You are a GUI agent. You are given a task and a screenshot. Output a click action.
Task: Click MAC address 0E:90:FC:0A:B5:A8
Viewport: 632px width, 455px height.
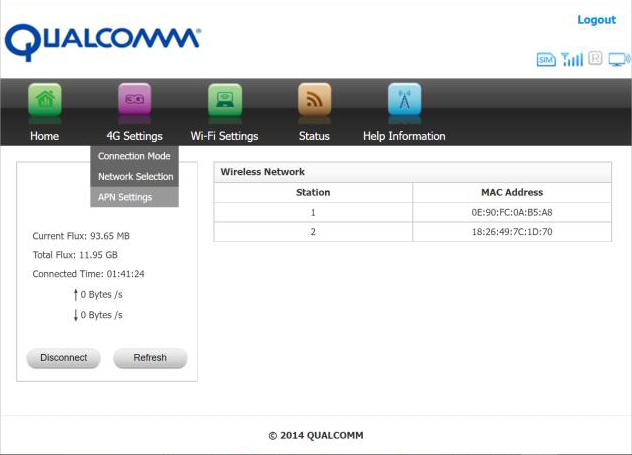pos(512,212)
